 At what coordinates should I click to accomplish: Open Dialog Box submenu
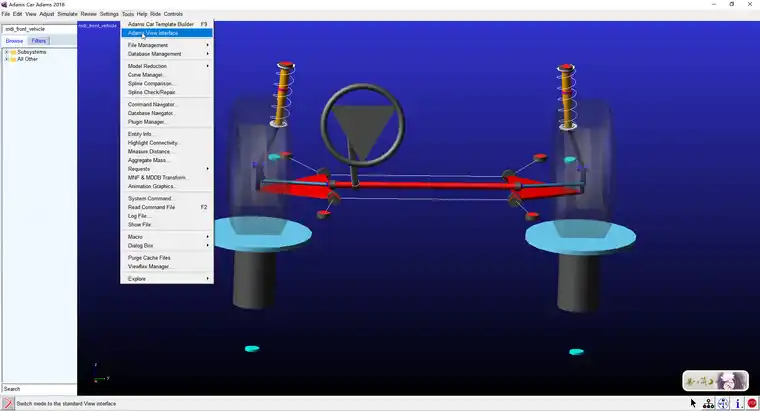pos(167,246)
